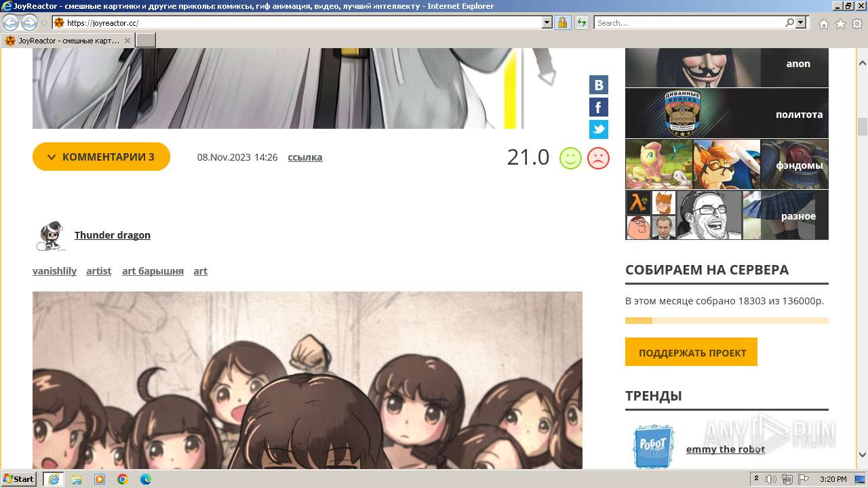Click the security lock icon in address bar

point(562,23)
